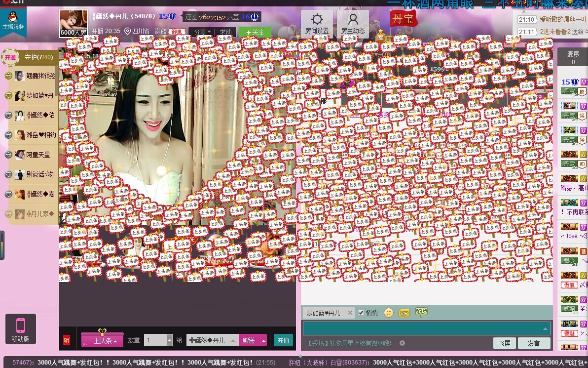Expand arrow next to 赠送

tap(263, 340)
